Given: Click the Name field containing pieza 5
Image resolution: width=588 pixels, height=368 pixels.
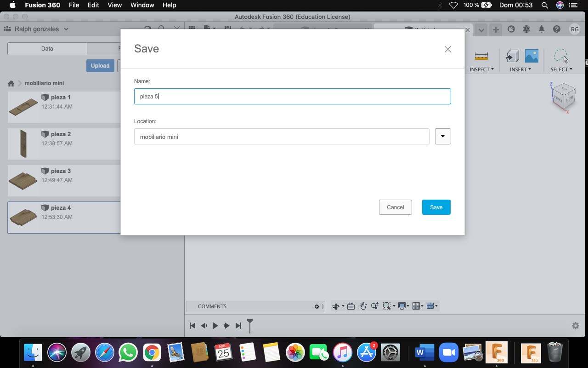Looking at the screenshot, I should point(292,96).
